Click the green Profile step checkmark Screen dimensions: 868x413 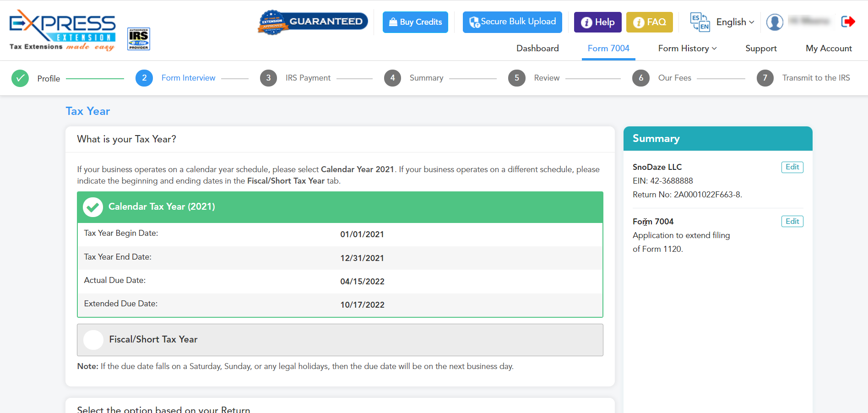click(20, 78)
